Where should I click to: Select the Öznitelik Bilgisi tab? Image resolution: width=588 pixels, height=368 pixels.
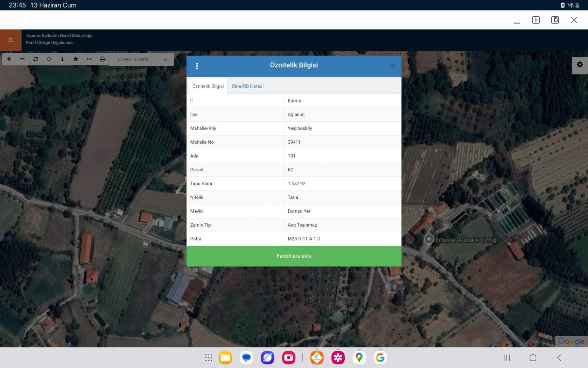(208, 86)
